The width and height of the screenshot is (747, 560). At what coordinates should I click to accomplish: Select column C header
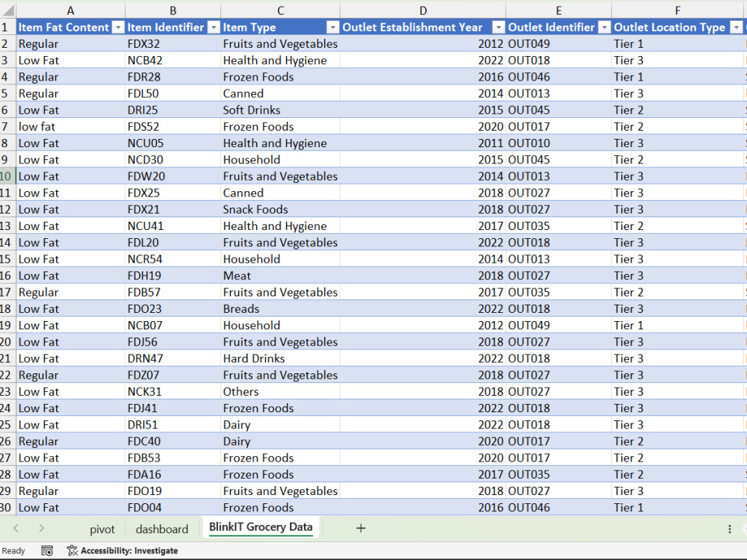coord(281,10)
